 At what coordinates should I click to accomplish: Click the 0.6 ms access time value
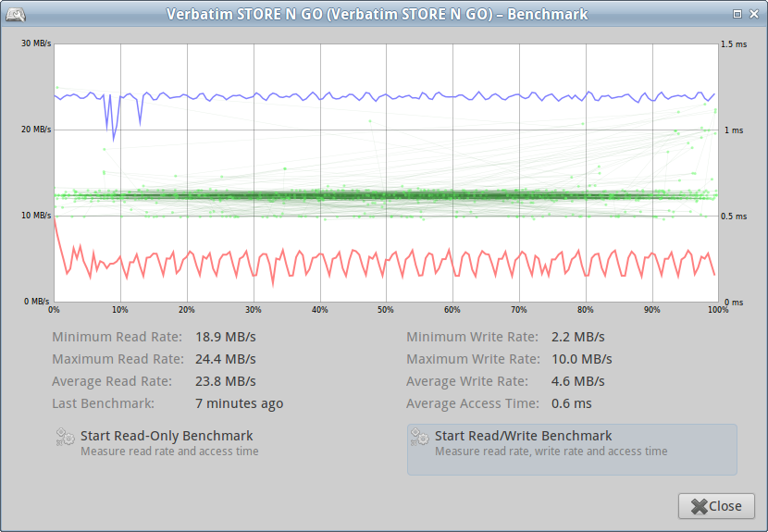tap(572, 403)
